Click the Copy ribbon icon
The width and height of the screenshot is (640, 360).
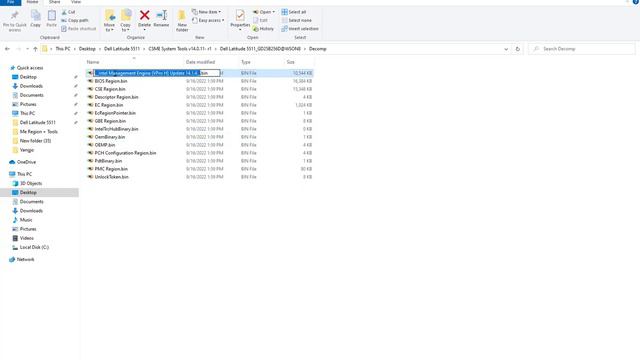click(36, 16)
